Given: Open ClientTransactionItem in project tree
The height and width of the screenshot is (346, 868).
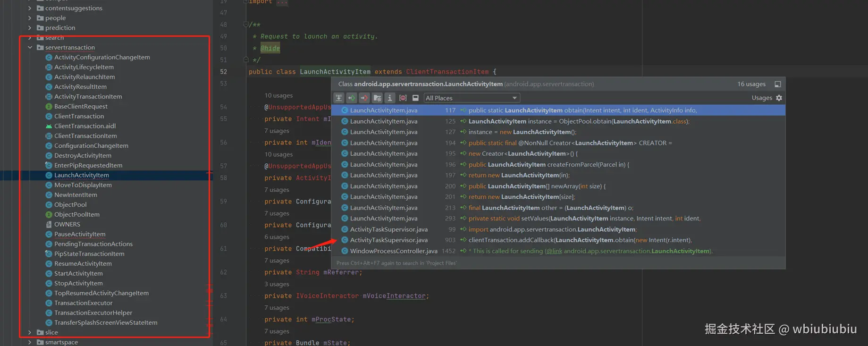Looking at the screenshot, I should 85,136.
